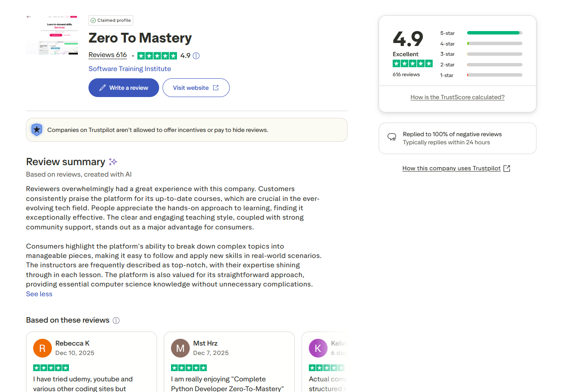Click the Dec 10, 2025 review date
Image resolution: width=582 pixels, height=392 pixels.
[x=75, y=353]
